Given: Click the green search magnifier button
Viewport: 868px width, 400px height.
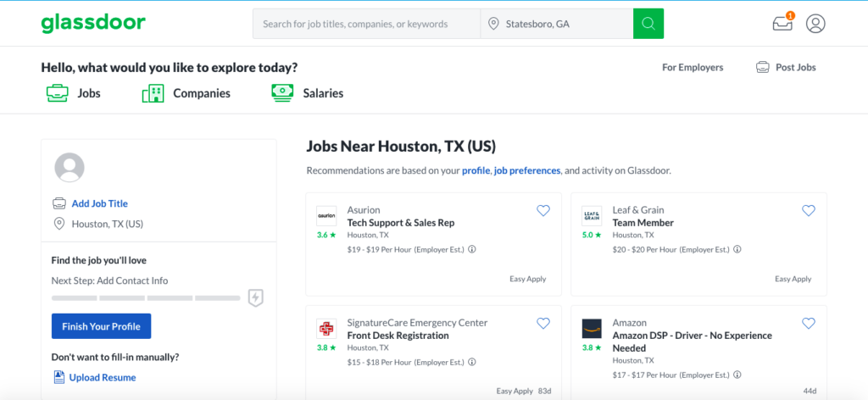Looking at the screenshot, I should [648, 24].
